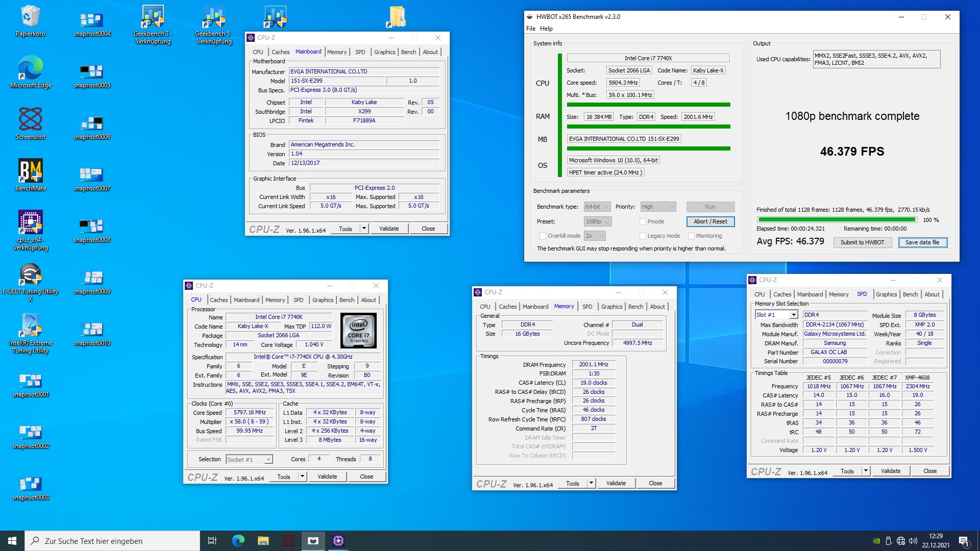
Task: Enable the Pmode checkbox in HWBOT
Action: [643, 221]
